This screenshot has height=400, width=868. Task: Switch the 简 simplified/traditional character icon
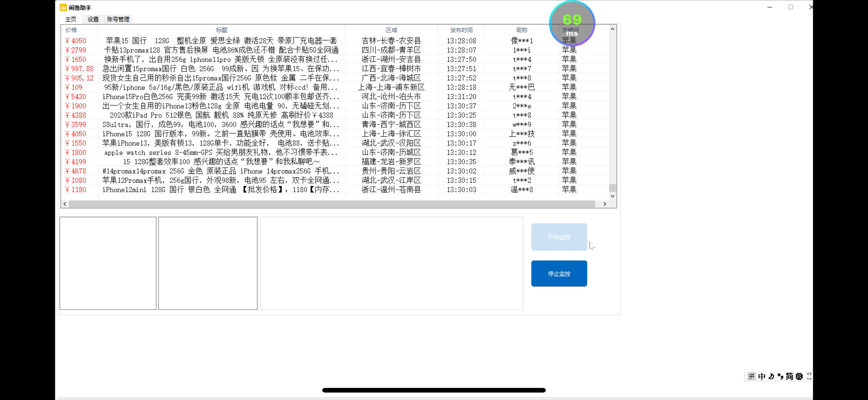(x=789, y=376)
